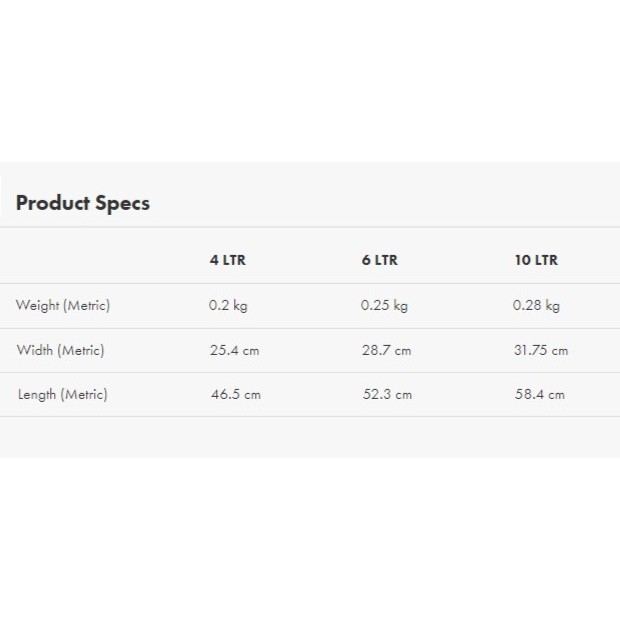Select the 4 LTR column header
This screenshot has height=620, width=620.
tap(227, 260)
